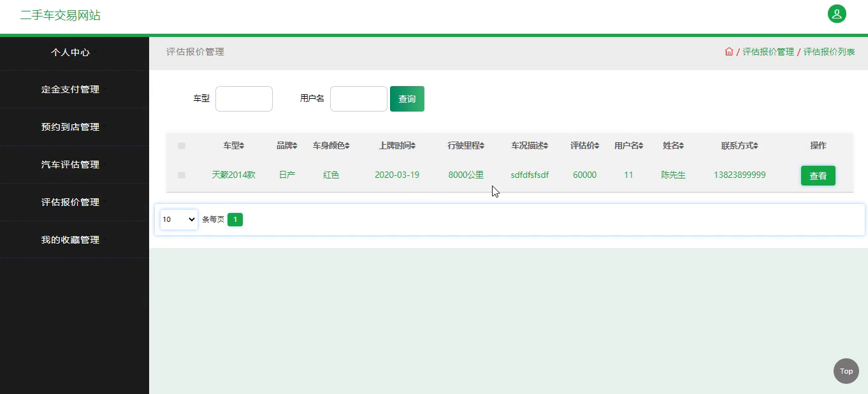Click the 13823899999 phone cell
Viewport: 868px width, 394px height.
tap(740, 175)
